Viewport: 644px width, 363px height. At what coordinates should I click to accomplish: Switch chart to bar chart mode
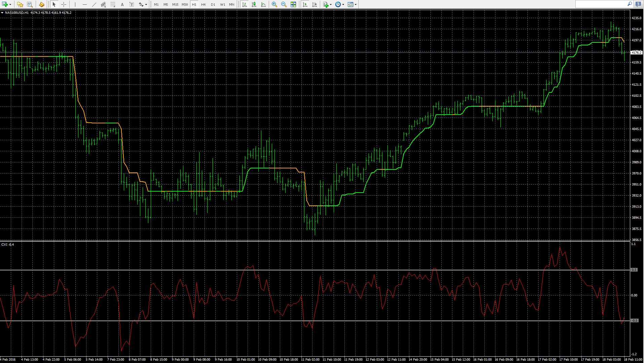pyautogui.click(x=244, y=4)
